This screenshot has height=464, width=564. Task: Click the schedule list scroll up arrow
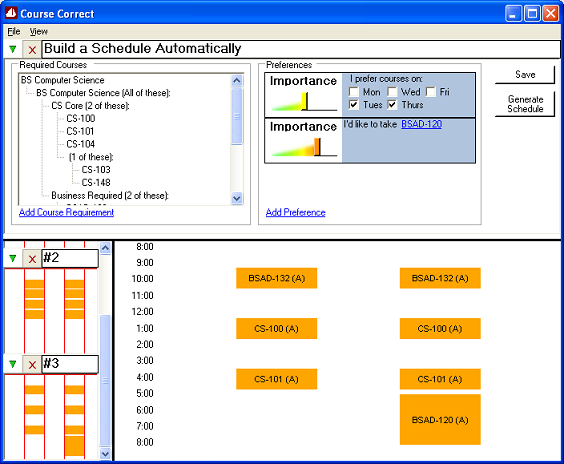pos(105,248)
